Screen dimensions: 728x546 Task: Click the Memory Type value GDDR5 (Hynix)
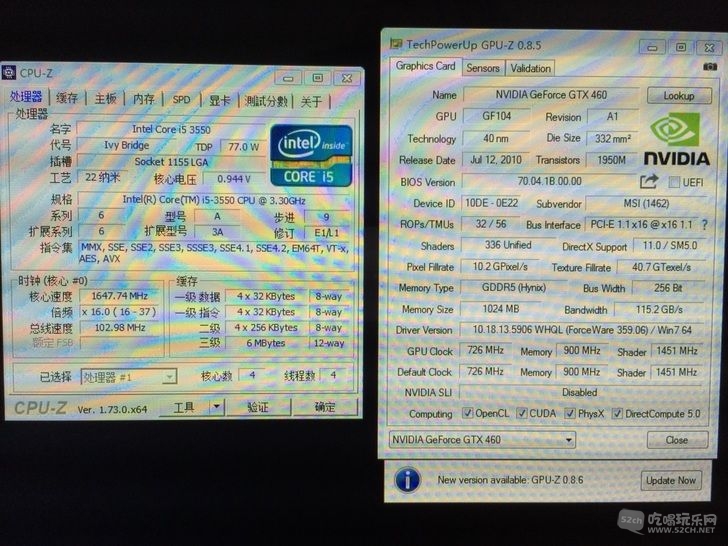point(514,288)
